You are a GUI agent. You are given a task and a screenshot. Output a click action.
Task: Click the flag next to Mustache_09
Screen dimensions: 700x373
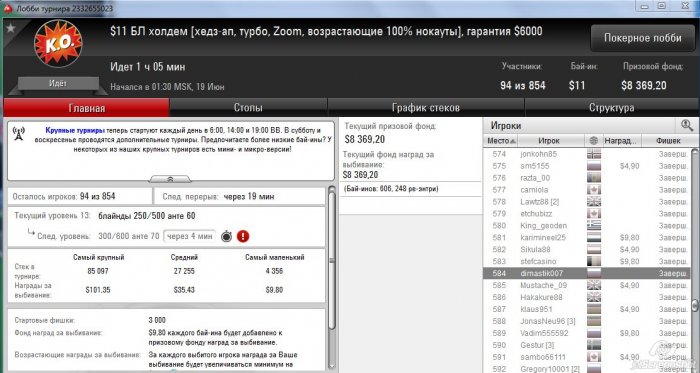(594, 285)
